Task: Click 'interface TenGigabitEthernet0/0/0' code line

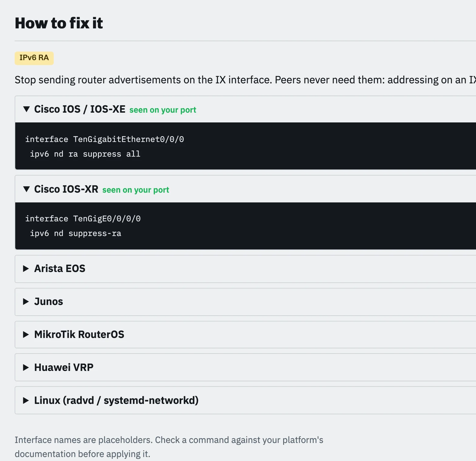Action: pos(105,140)
